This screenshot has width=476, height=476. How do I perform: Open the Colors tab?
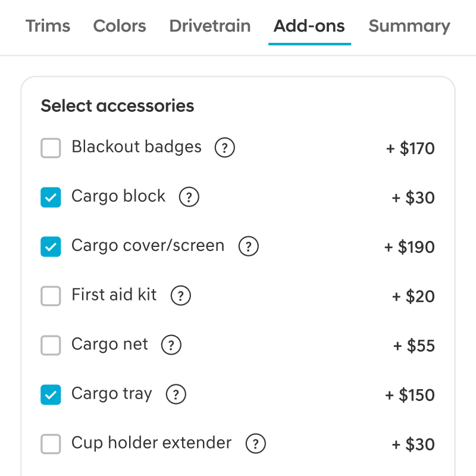tap(120, 26)
